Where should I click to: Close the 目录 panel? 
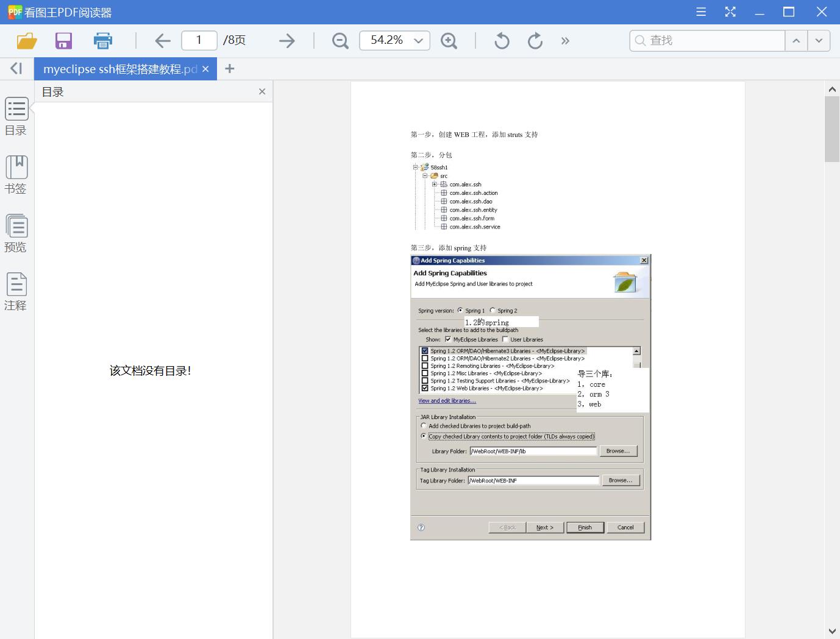click(x=262, y=91)
